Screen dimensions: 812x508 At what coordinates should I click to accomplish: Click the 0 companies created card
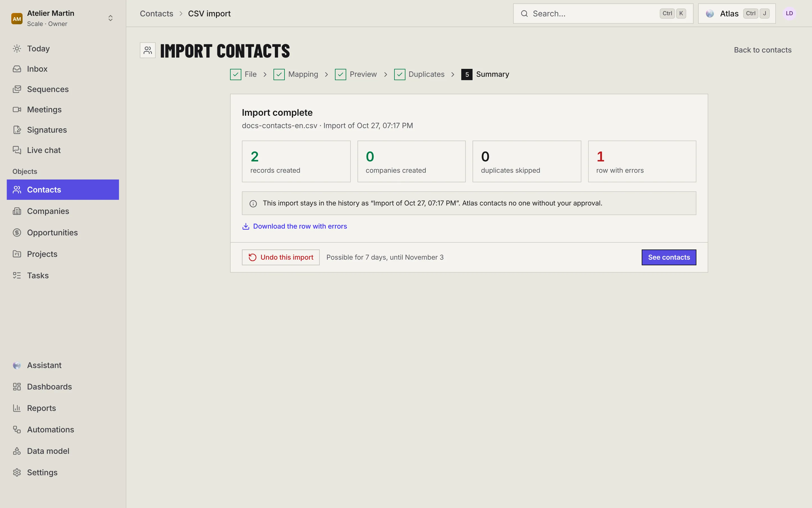click(411, 162)
